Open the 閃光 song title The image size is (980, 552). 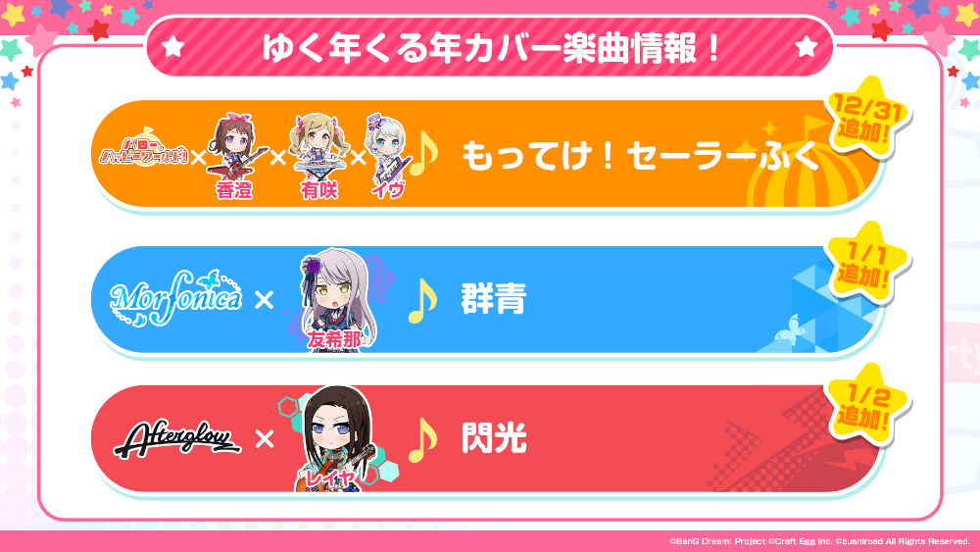click(x=494, y=437)
